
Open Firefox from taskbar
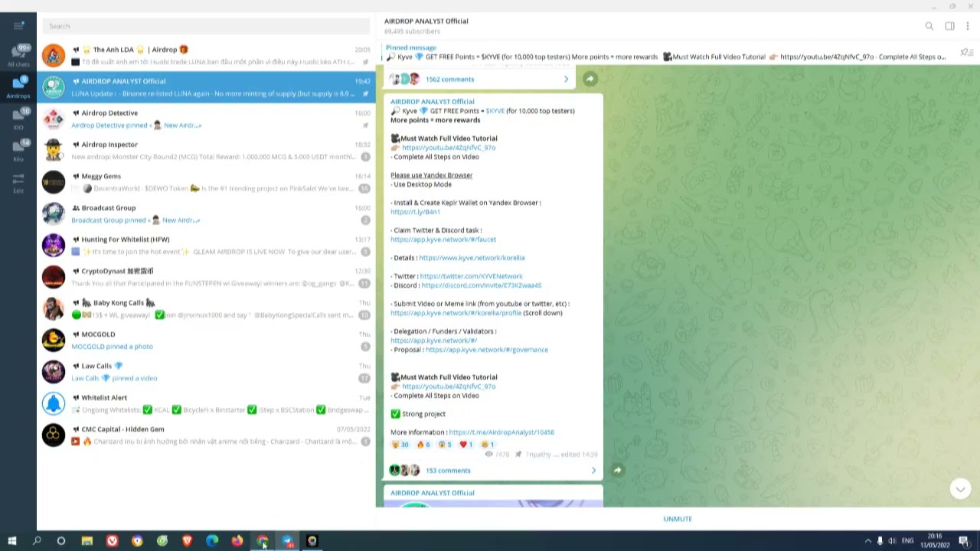(237, 541)
